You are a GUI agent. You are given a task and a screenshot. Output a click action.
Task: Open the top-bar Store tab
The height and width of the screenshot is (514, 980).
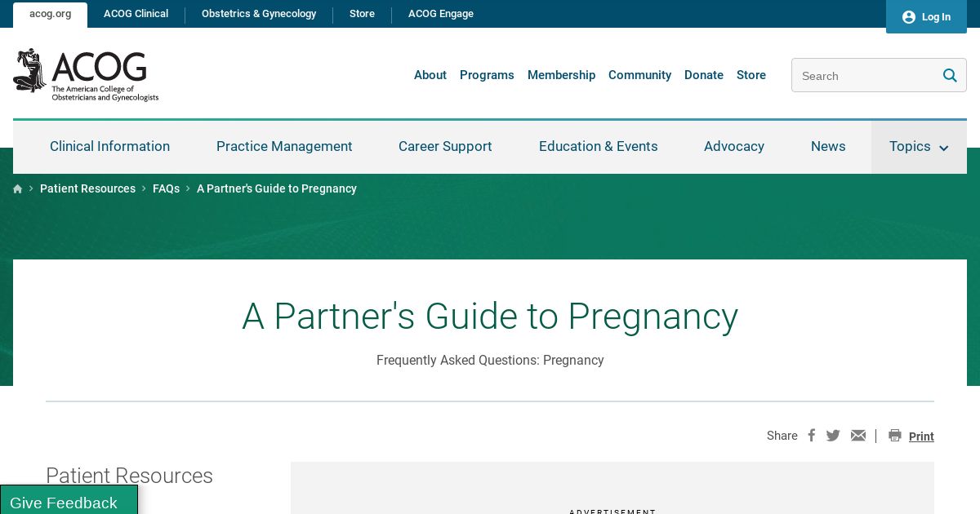362,14
